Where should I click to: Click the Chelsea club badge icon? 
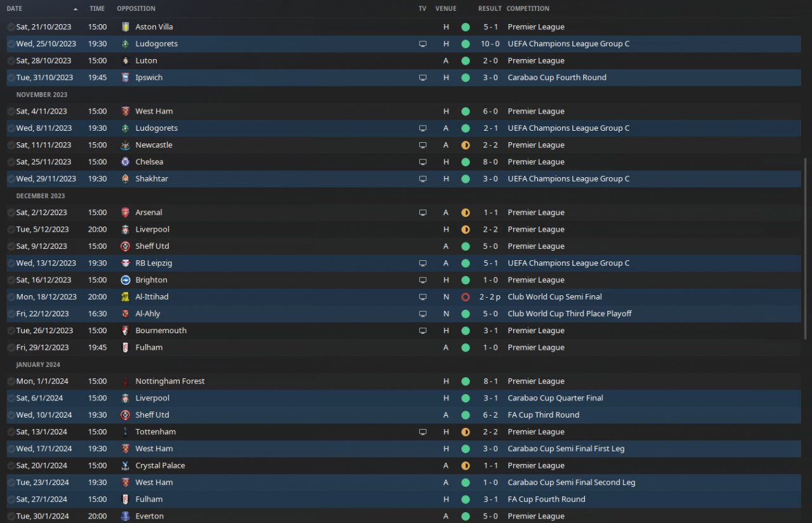[x=125, y=162]
